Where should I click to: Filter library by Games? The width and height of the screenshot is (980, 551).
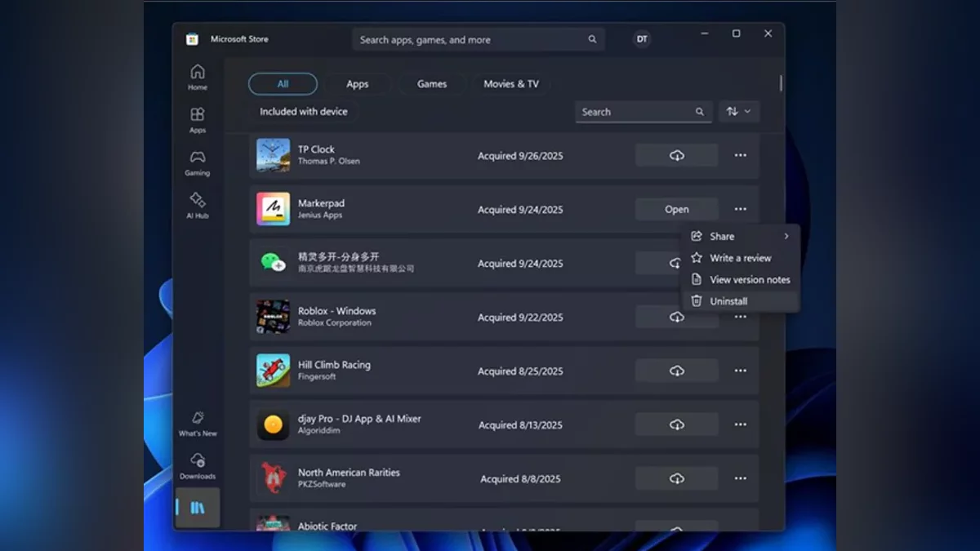pos(432,84)
